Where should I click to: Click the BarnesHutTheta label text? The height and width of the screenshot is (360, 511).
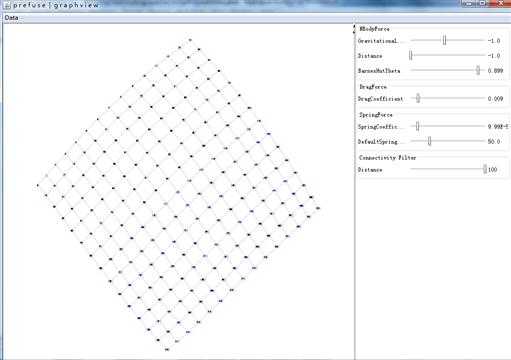coord(379,71)
